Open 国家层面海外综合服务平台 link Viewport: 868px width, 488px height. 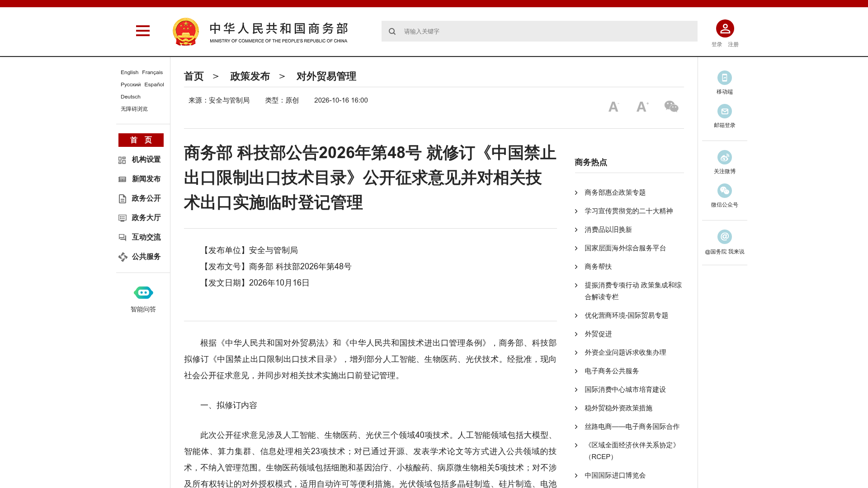625,248
